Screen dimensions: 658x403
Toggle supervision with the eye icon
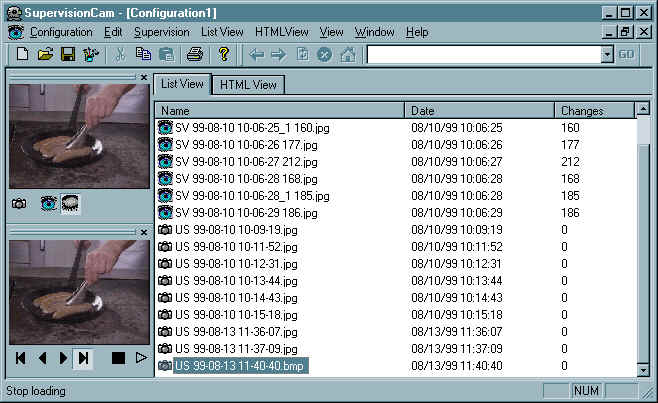(49, 204)
